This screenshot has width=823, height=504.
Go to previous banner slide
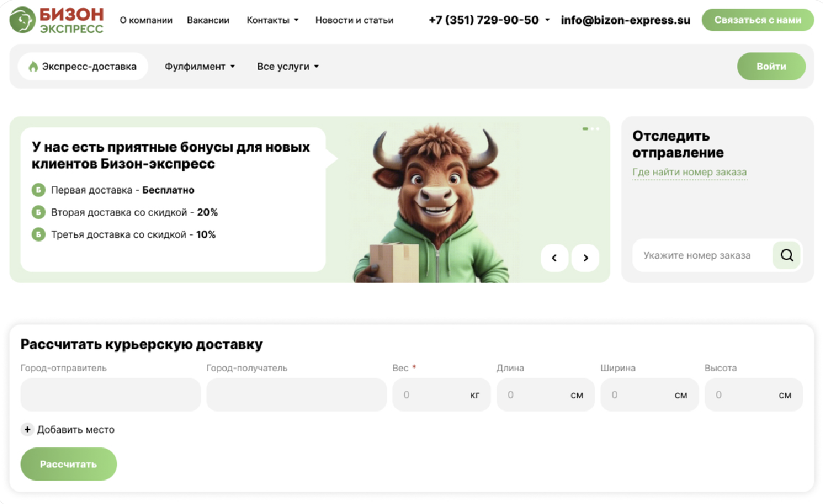(x=554, y=258)
